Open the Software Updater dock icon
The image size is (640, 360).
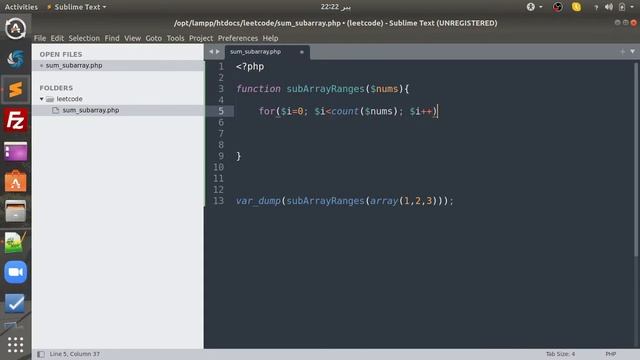[x=16, y=28]
